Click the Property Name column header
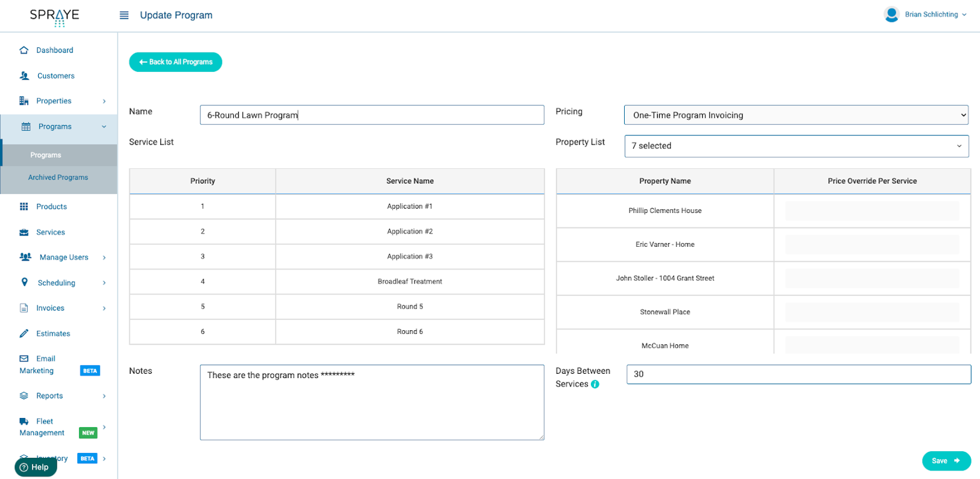 (x=665, y=181)
